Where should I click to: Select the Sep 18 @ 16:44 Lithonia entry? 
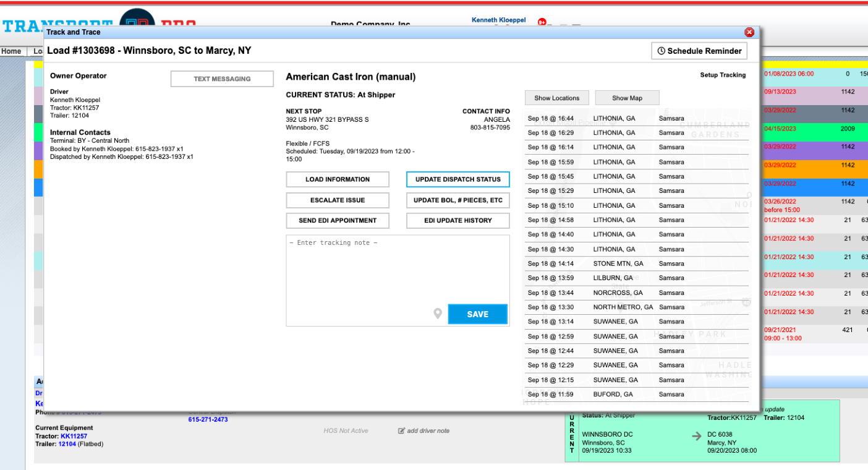coord(637,118)
